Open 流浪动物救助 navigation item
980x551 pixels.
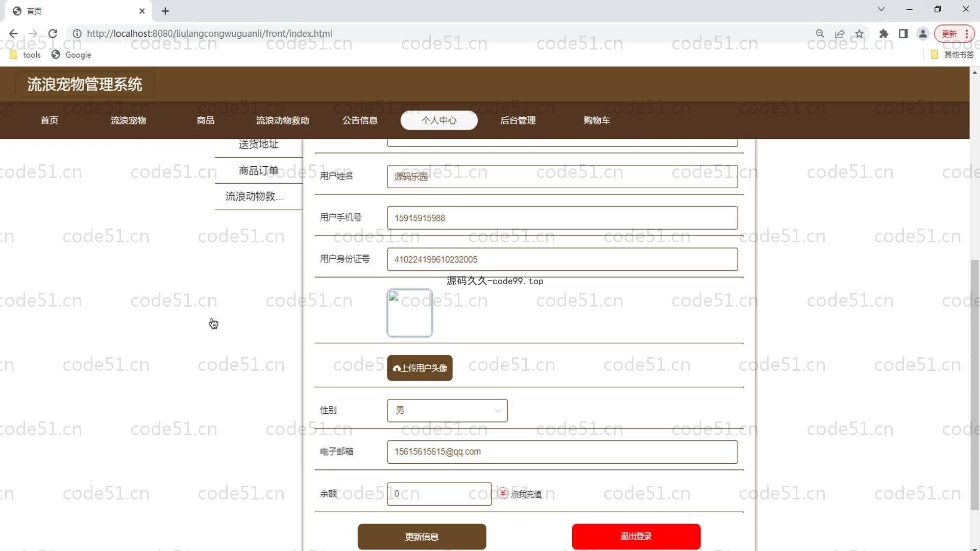283,120
